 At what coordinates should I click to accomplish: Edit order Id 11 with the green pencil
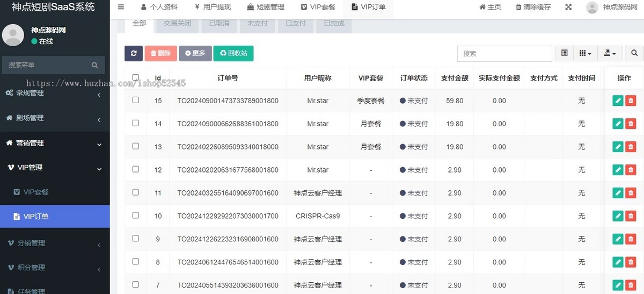click(618, 193)
